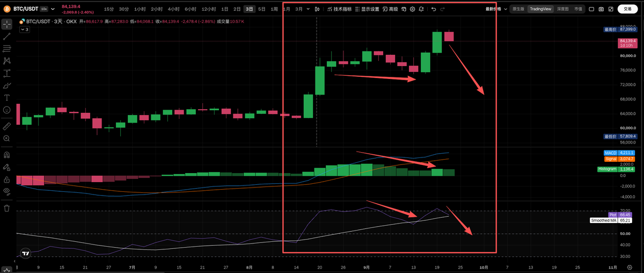The width and height of the screenshot is (644, 273).
Task: Click the Signal value label 3,074.7
Action: [x=620, y=159]
